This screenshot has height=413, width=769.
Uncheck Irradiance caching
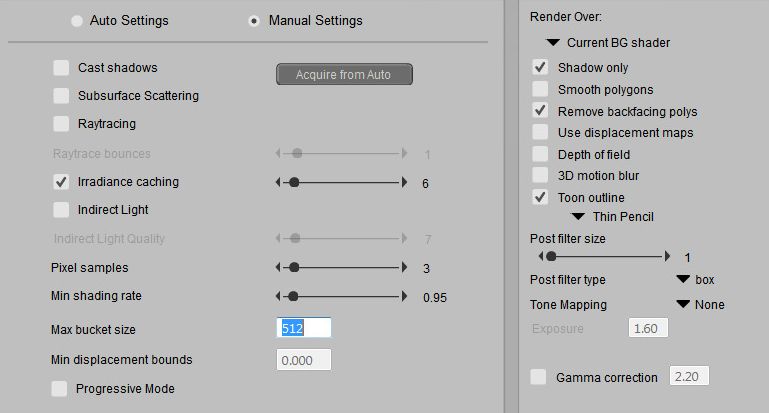(61, 182)
